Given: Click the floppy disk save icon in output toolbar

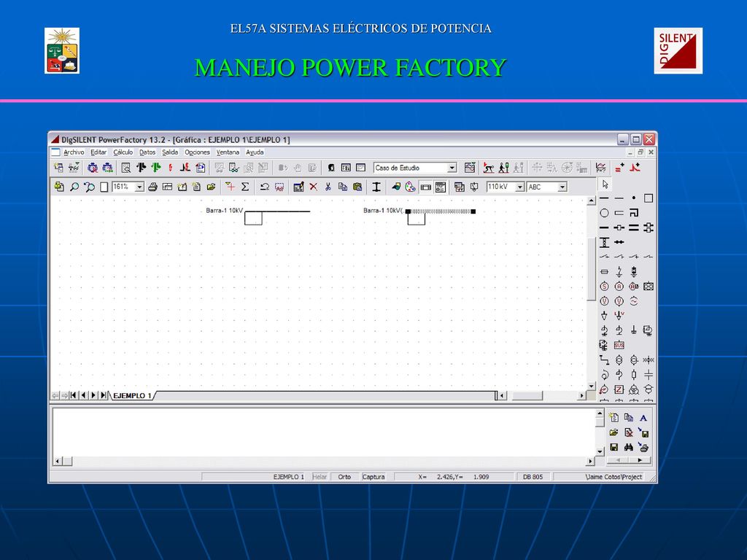Looking at the screenshot, I should point(614,447).
